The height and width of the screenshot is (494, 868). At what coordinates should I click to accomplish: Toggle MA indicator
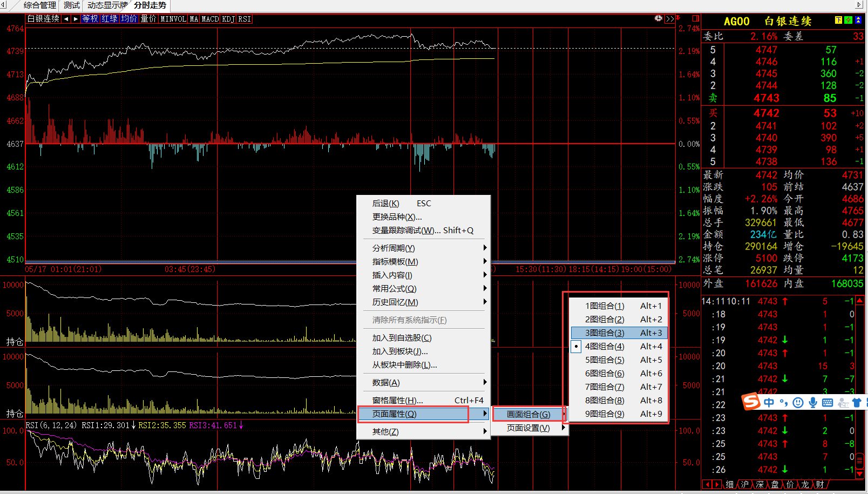[194, 19]
